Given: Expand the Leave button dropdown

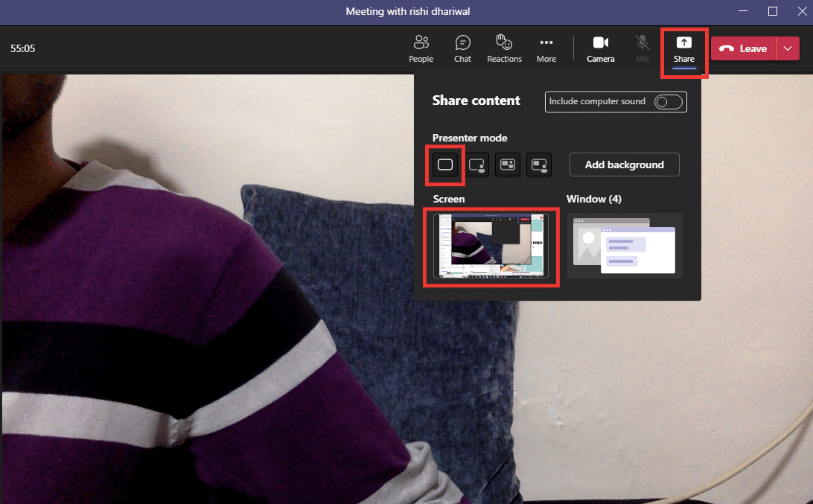Looking at the screenshot, I should (788, 48).
